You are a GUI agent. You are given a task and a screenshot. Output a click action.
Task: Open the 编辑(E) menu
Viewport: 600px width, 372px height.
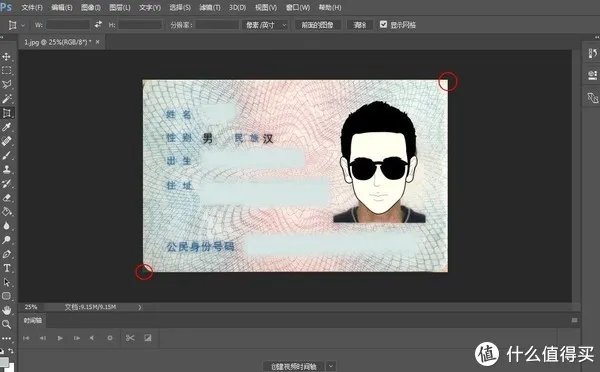pos(62,7)
